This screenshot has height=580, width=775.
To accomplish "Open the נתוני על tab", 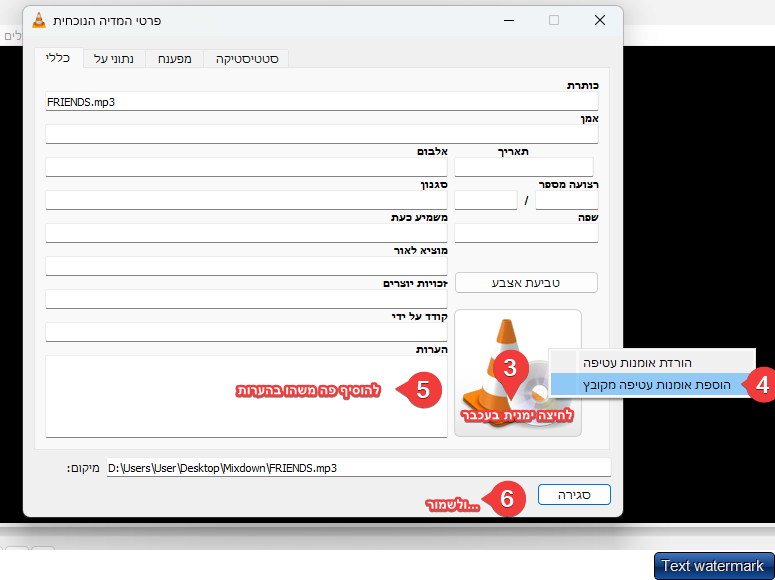I will coord(114,59).
